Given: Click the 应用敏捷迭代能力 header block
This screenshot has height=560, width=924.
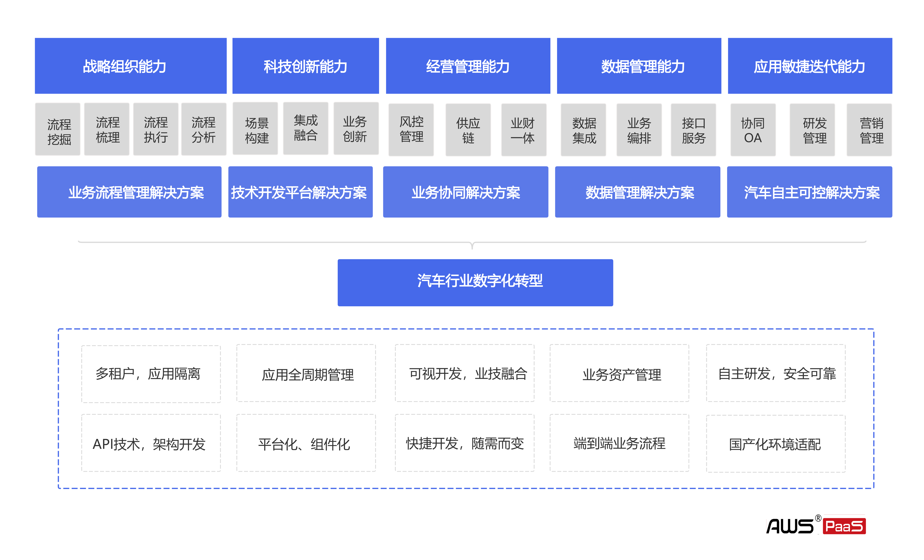Looking at the screenshot, I should (x=810, y=66).
